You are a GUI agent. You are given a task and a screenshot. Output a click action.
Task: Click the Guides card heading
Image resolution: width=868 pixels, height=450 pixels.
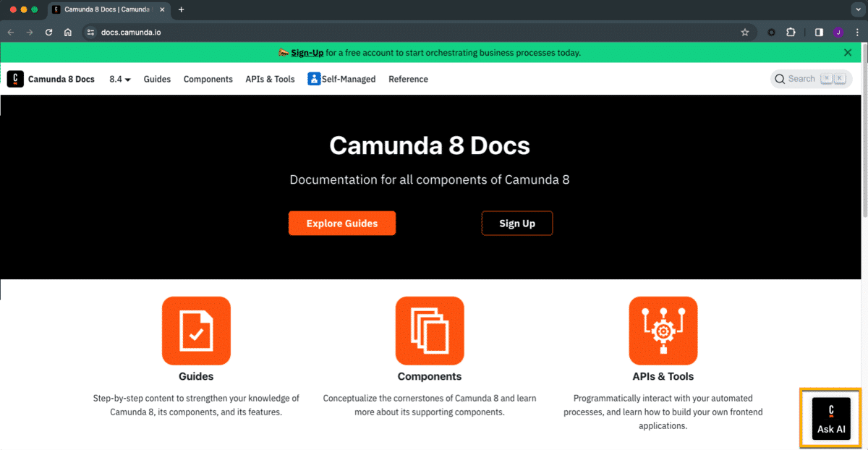coord(196,376)
